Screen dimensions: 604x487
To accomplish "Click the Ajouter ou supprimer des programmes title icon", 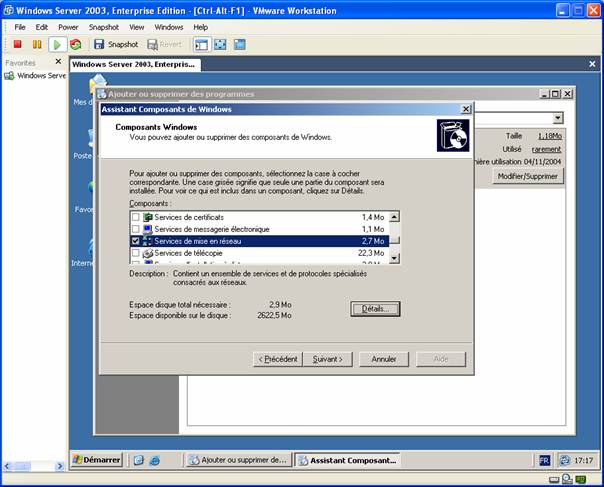I will 102,94.
